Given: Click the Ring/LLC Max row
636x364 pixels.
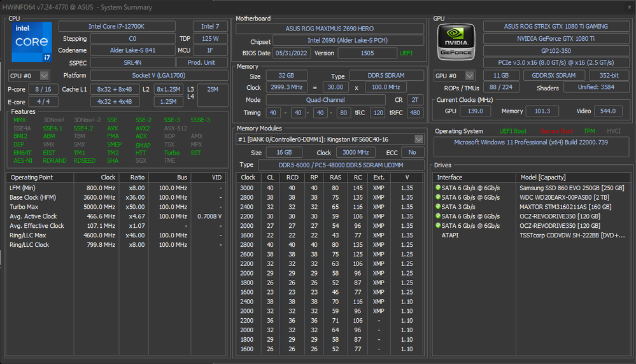Looking at the screenshot, I should click(117, 235).
